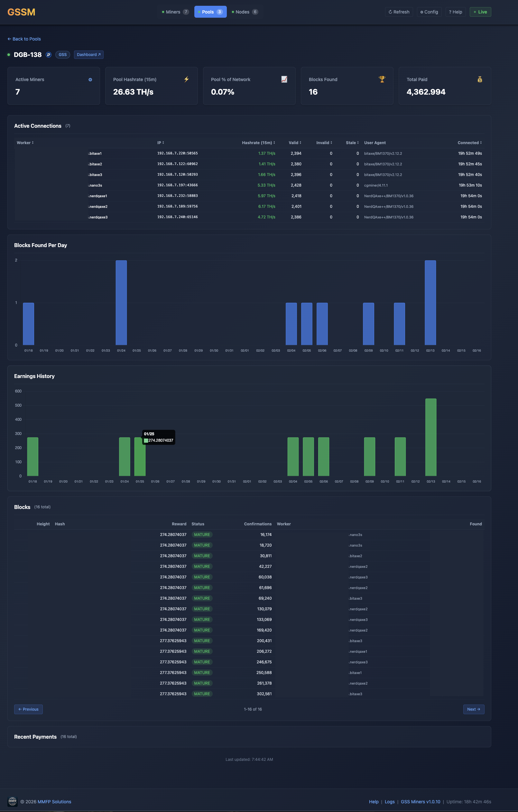Open settings via the gear icon on Active Miners card
Viewport: 518px width, 812px height.
pos(90,79)
